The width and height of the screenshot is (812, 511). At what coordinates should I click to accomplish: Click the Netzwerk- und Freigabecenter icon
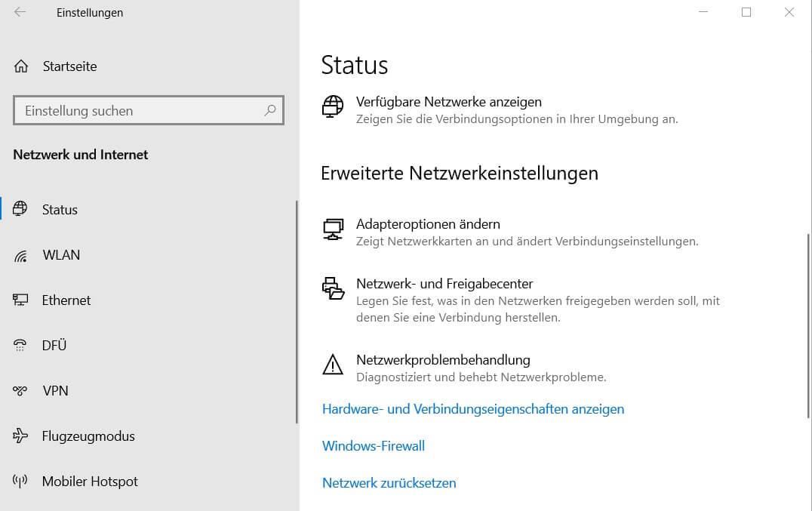334,290
